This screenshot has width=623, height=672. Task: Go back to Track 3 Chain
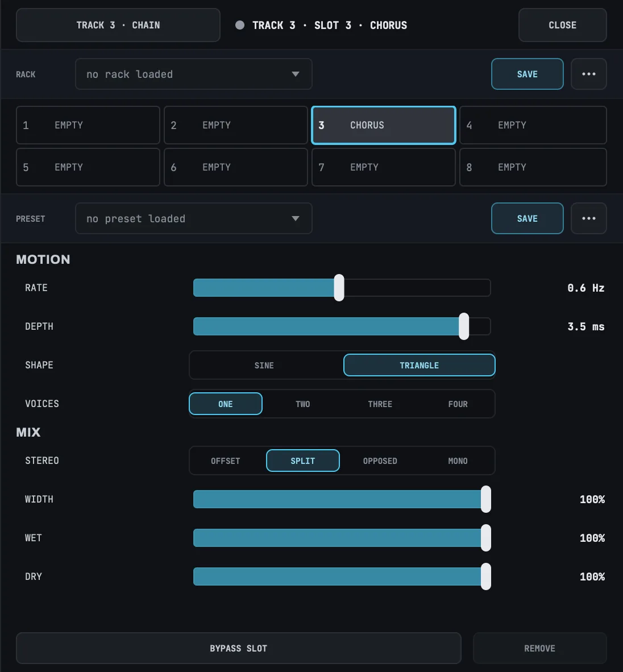(118, 25)
